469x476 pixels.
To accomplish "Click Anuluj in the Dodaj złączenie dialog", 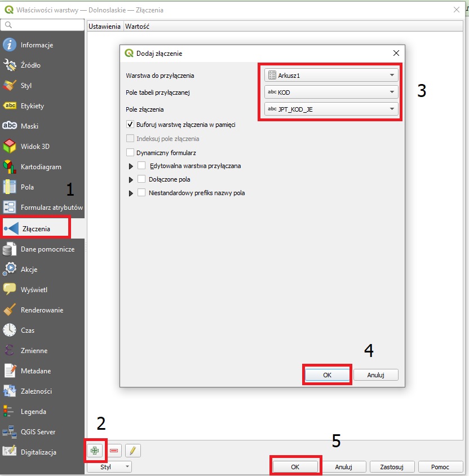I will [x=375, y=374].
